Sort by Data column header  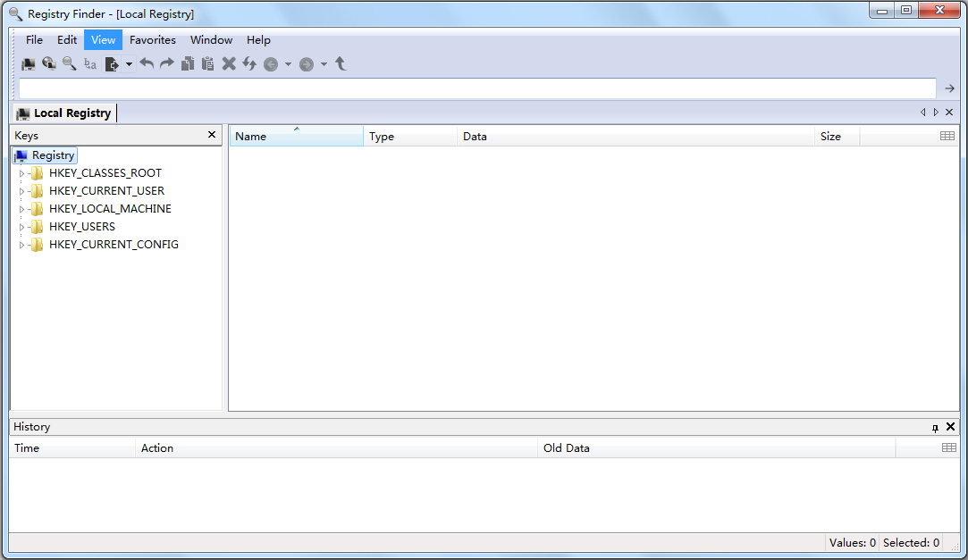636,137
